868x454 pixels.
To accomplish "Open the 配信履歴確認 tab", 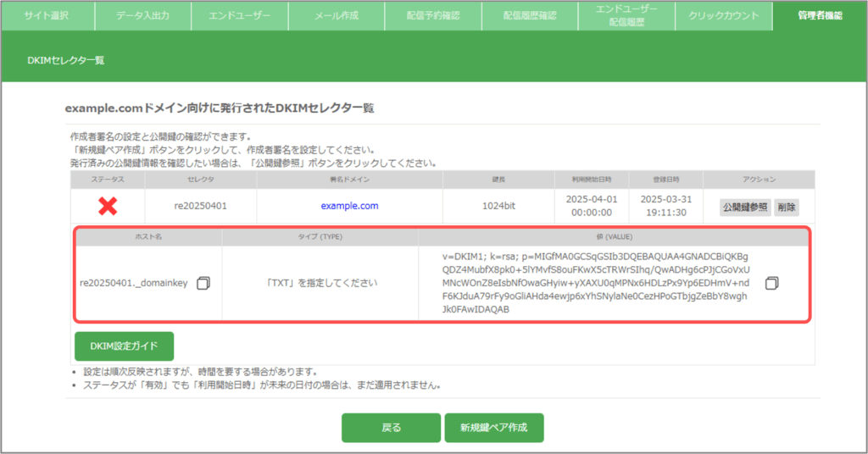I will [x=530, y=15].
